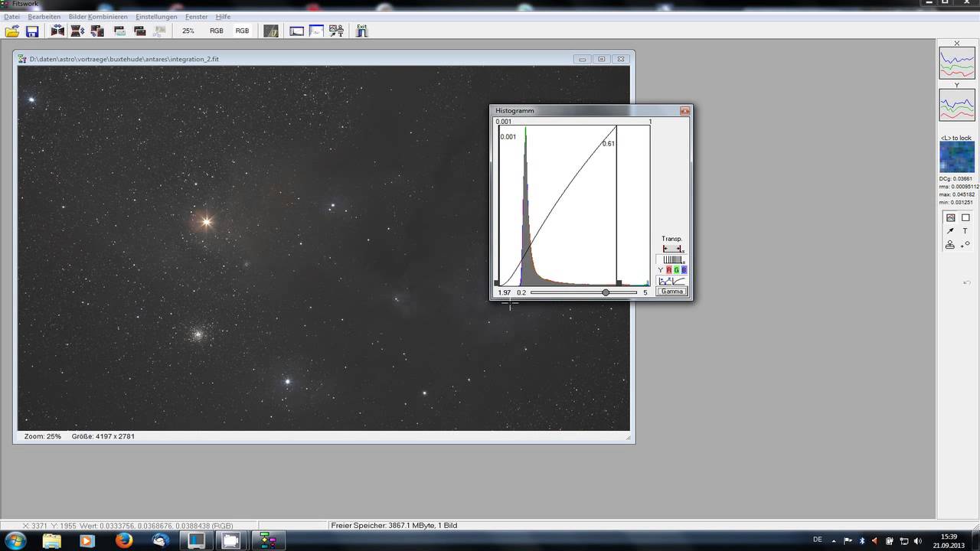Launch Firefox from the taskbar
Screen dimensions: 980x551
click(x=124, y=541)
